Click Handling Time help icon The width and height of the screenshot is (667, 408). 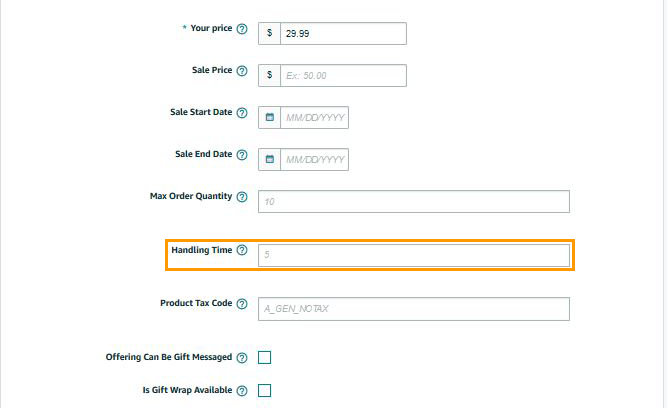[242, 250]
